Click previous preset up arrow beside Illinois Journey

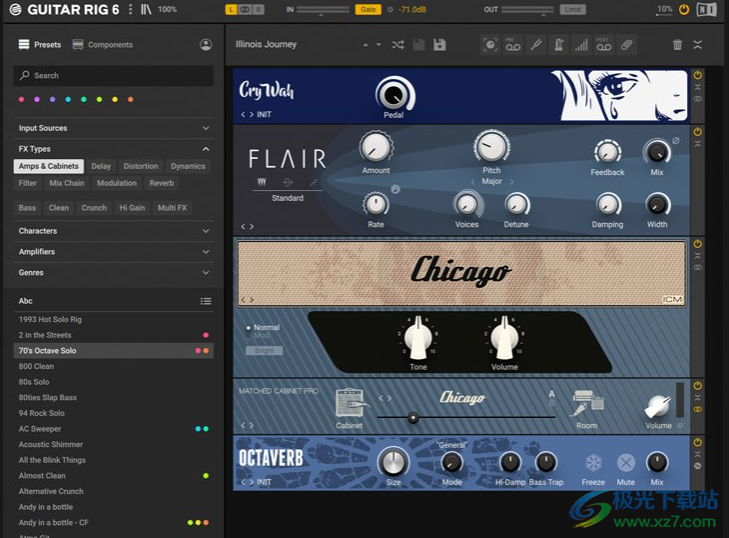point(365,45)
